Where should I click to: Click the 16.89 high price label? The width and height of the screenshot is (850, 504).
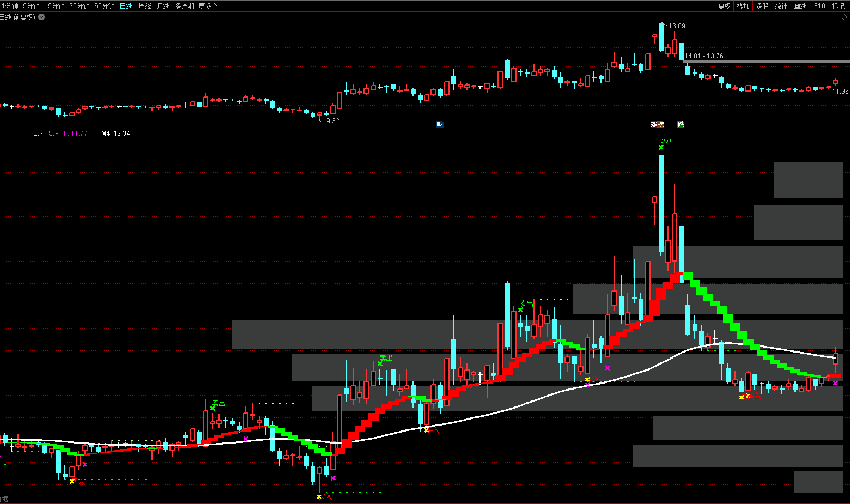coord(677,26)
